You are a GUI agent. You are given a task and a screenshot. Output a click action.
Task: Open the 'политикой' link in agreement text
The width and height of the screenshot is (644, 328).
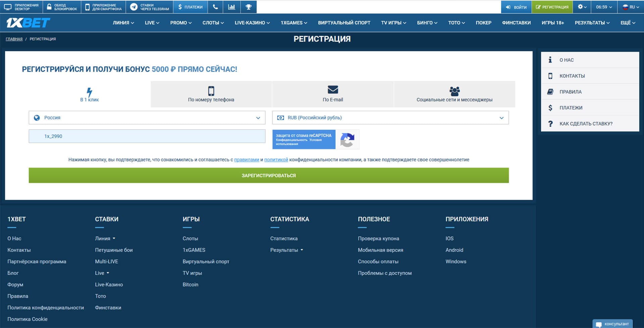pyautogui.click(x=276, y=160)
